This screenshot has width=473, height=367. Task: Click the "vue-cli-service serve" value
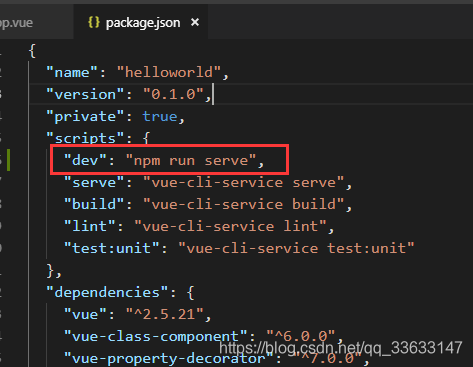tap(243, 182)
